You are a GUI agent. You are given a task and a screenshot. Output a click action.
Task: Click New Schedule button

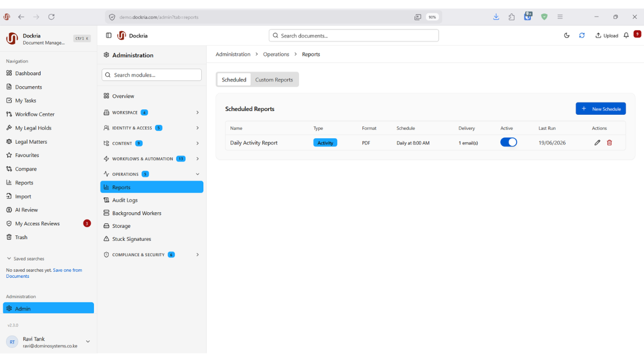tap(601, 109)
